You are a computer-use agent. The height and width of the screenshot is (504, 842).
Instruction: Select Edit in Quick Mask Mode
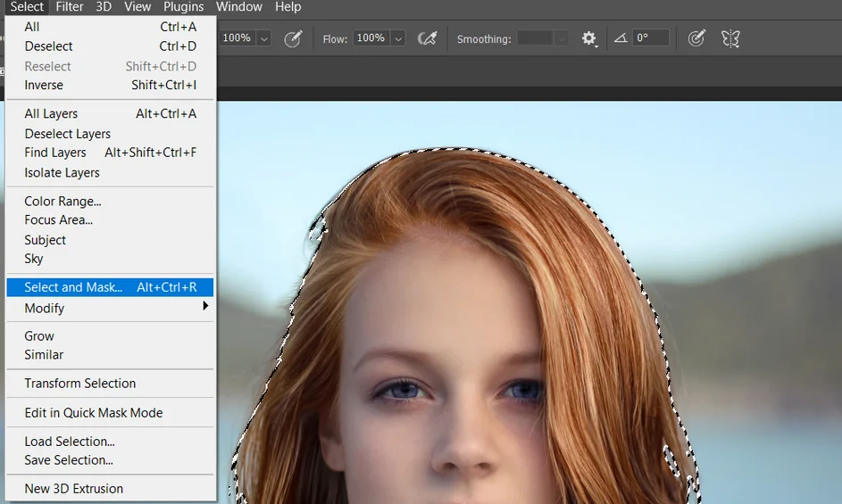93,413
